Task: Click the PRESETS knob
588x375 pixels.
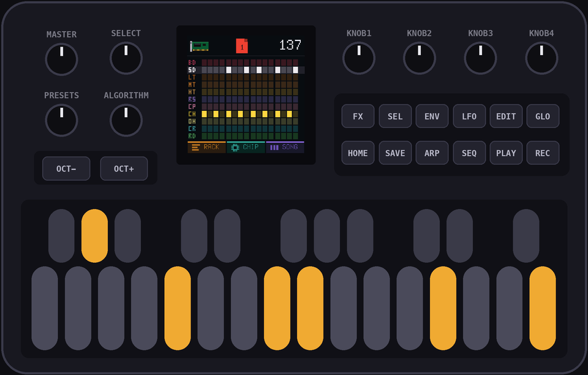Action: [61, 120]
